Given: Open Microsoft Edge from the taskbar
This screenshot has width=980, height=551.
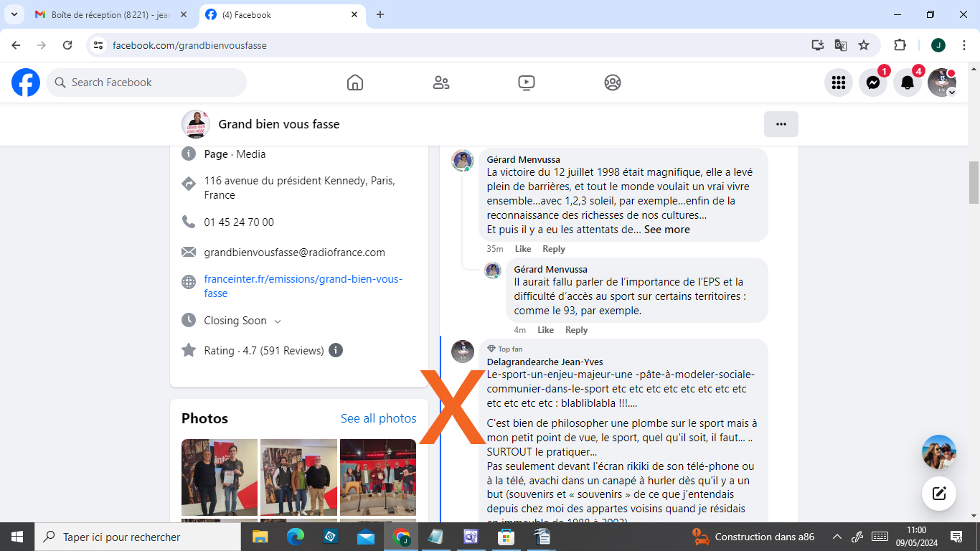Looking at the screenshot, I should (x=296, y=537).
